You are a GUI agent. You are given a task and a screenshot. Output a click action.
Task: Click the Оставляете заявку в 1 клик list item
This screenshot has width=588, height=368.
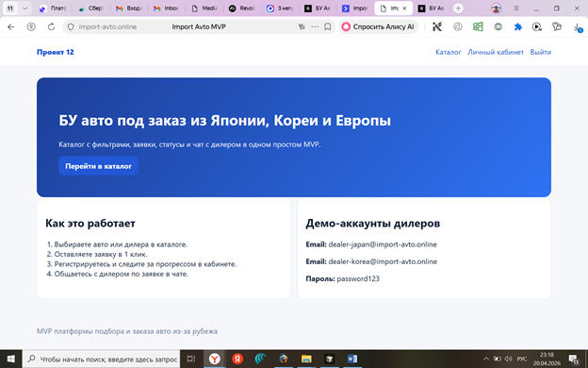tap(101, 254)
